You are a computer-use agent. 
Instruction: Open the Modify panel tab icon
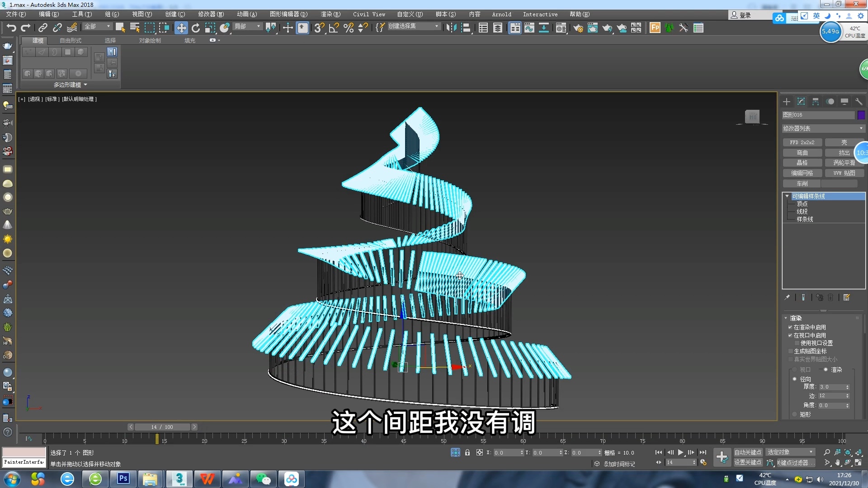click(801, 102)
